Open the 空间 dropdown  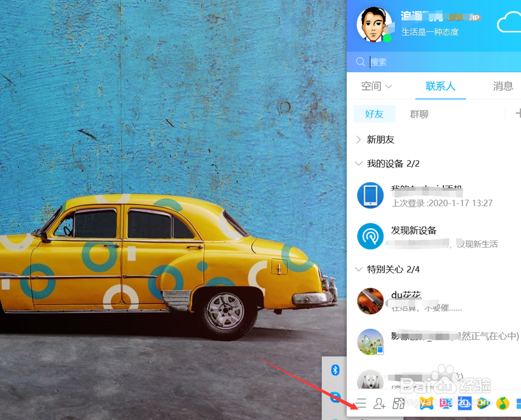[x=375, y=86]
